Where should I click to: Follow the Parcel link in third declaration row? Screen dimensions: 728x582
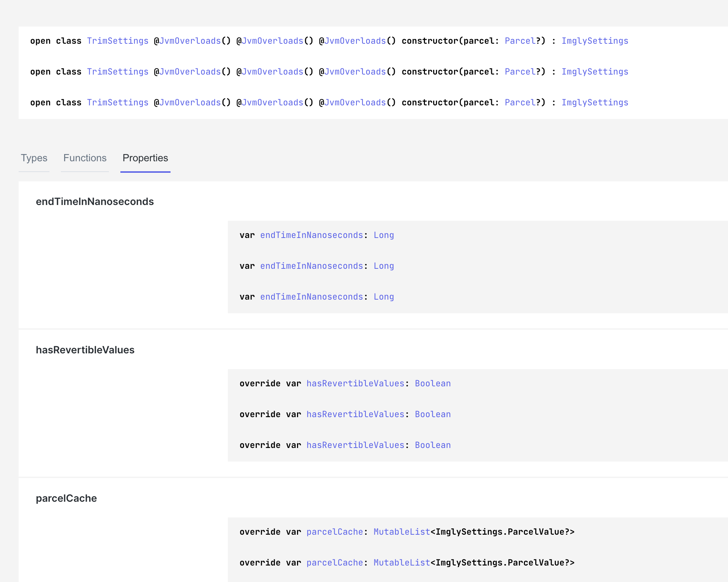519,102
